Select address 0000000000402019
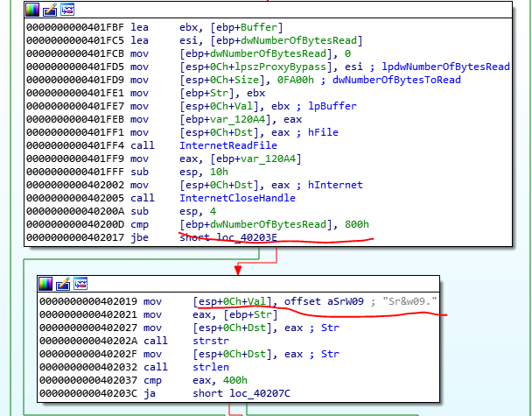The height and width of the screenshot is (416, 532). (x=88, y=301)
